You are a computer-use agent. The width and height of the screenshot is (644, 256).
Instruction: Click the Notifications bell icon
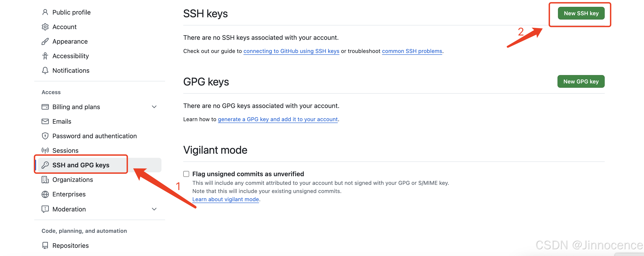(45, 70)
